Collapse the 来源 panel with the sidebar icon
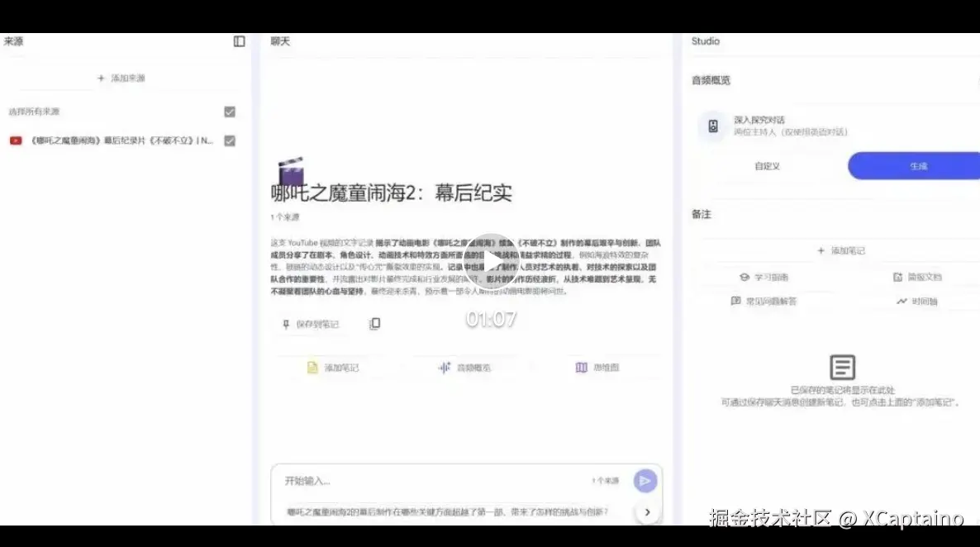This screenshot has width=980, height=547. tap(239, 41)
